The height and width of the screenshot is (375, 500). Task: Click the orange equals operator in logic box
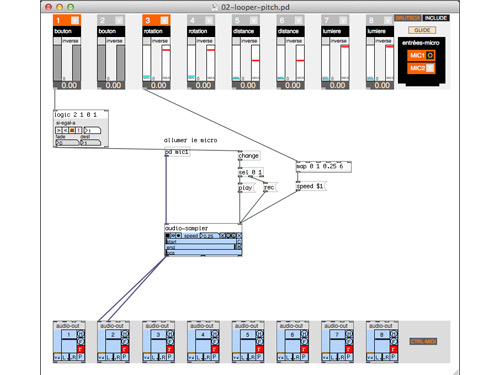72,130
